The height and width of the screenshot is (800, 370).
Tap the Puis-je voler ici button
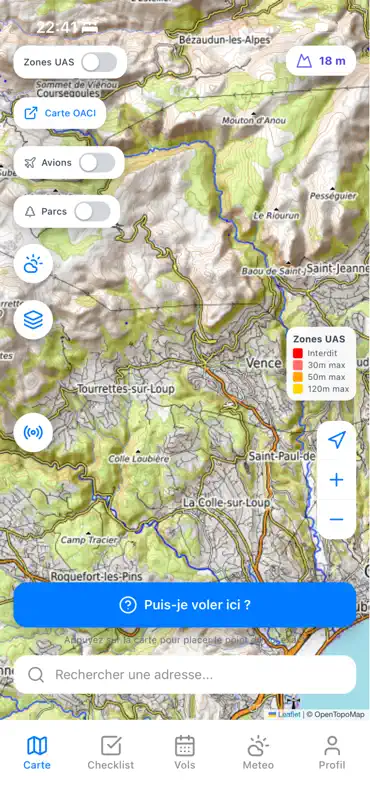tap(185, 605)
